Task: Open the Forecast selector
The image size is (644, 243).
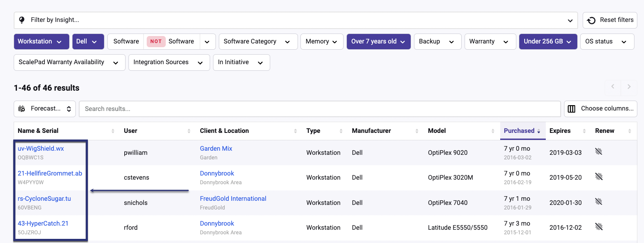Action: coord(45,109)
